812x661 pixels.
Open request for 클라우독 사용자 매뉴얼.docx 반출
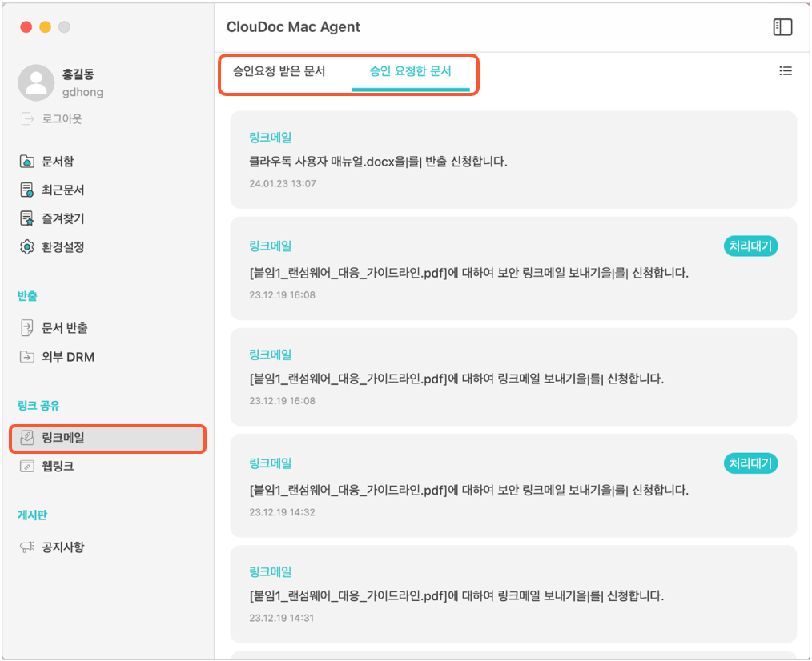click(513, 159)
